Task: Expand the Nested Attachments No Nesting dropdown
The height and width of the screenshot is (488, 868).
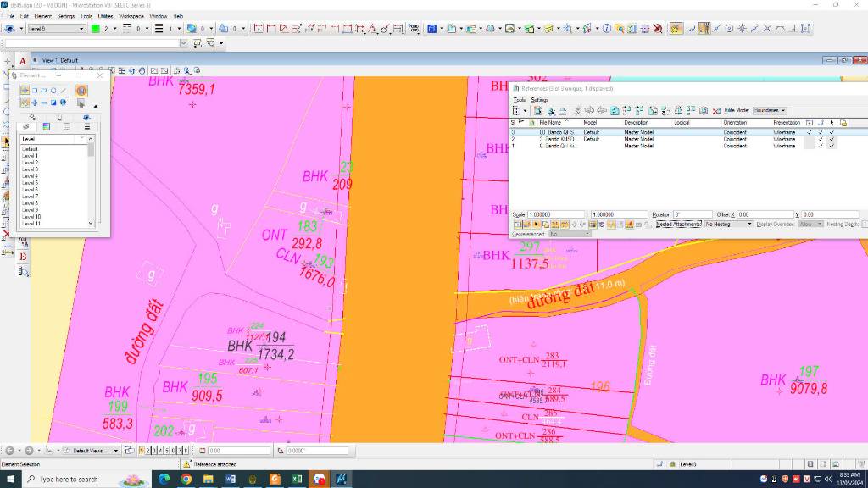Action: pos(729,224)
